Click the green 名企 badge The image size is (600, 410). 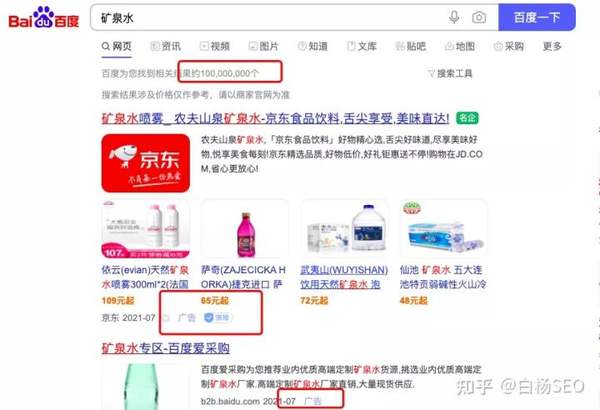(x=467, y=118)
